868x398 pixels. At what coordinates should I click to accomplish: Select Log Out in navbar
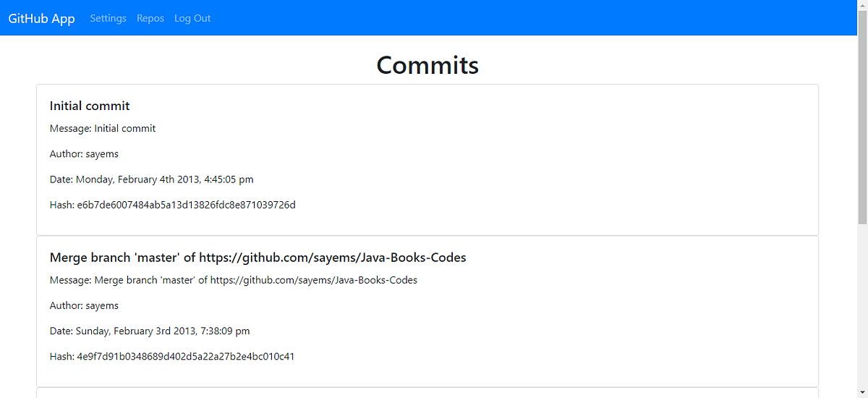pyautogui.click(x=192, y=18)
